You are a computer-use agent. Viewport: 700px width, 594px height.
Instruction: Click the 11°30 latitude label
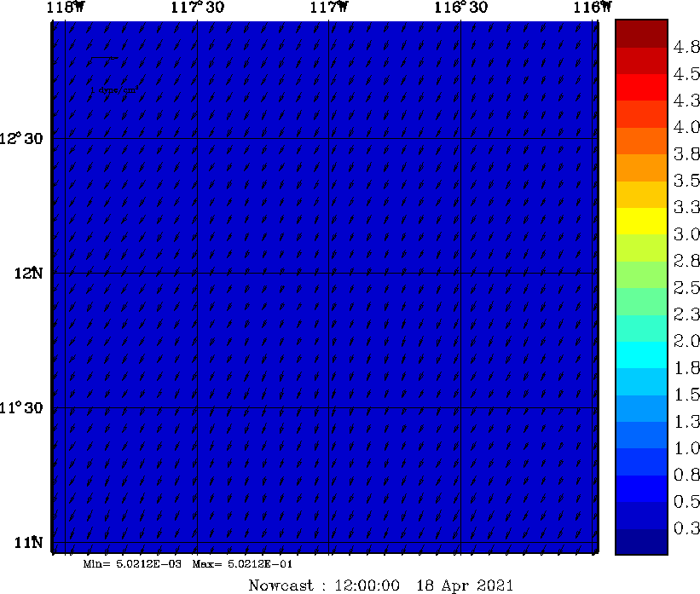tap(26, 408)
